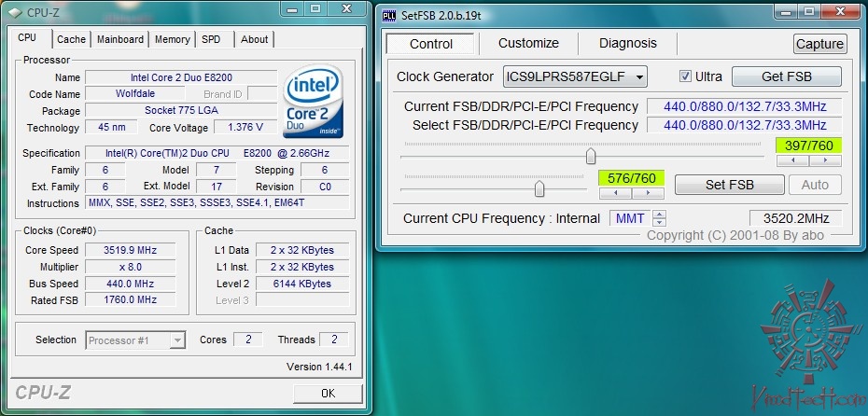868x416 pixels.
Task: Click the Stepping 6 value
Action: (x=325, y=170)
